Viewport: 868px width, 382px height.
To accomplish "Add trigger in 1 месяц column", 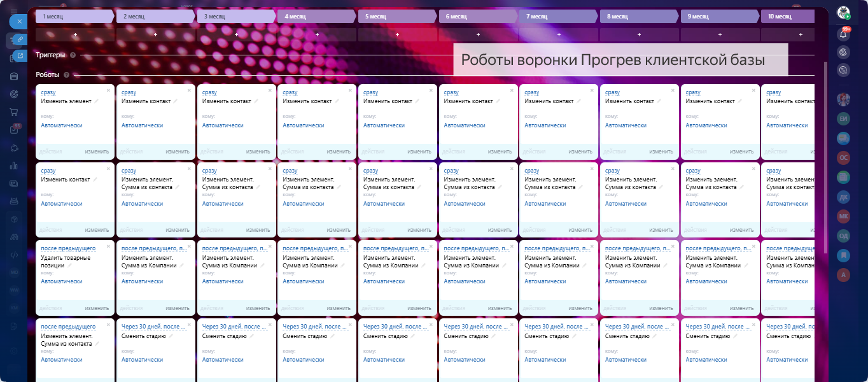I will tap(75, 35).
